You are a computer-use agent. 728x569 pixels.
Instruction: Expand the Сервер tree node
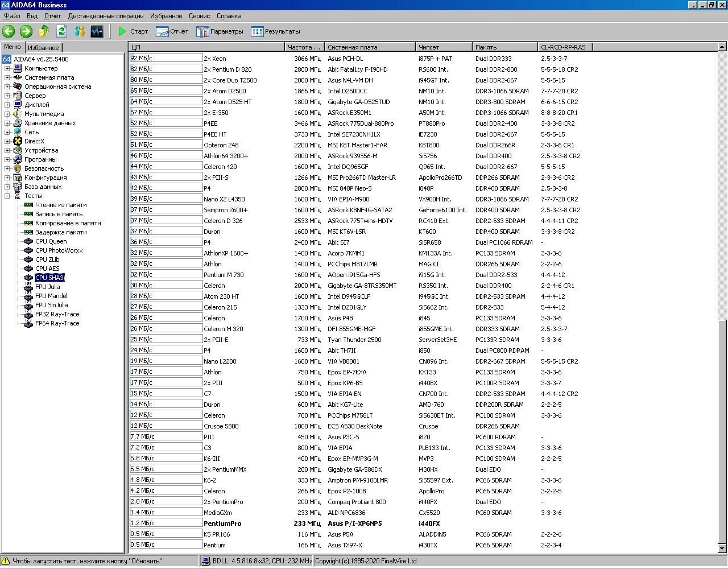[x=7, y=96]
